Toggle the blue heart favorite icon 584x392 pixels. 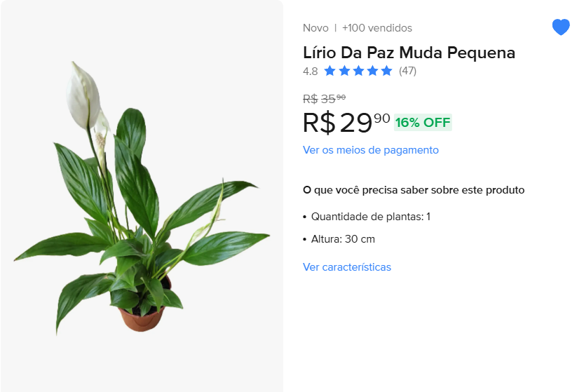point(561,27)
